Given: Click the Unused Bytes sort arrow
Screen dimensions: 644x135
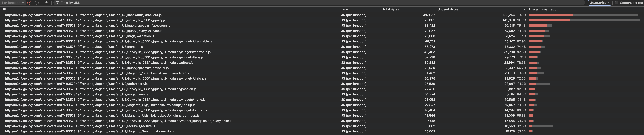Looking at the screenshot, I should [525, 9].
